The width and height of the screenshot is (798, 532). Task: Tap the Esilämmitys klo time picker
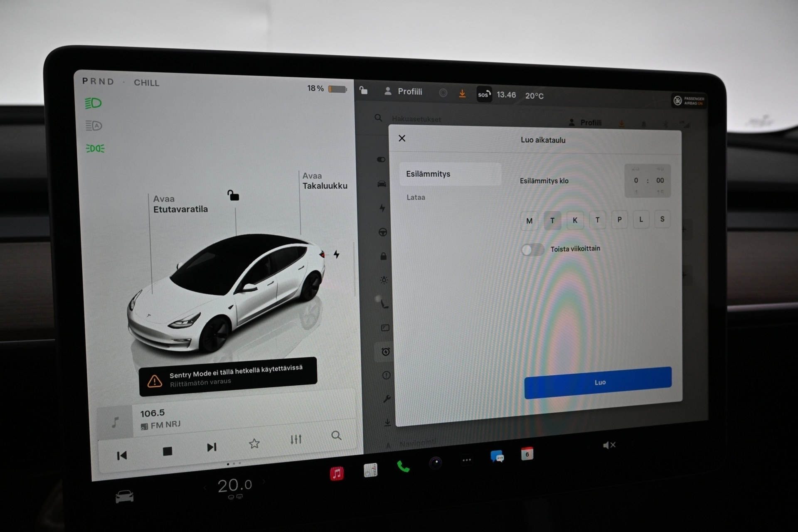647,180
